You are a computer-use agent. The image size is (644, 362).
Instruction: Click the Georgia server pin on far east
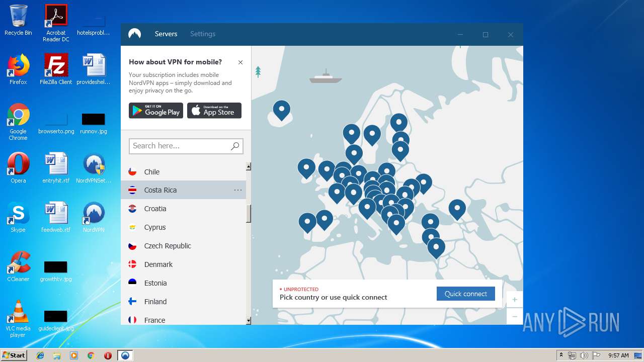(457, 209)
